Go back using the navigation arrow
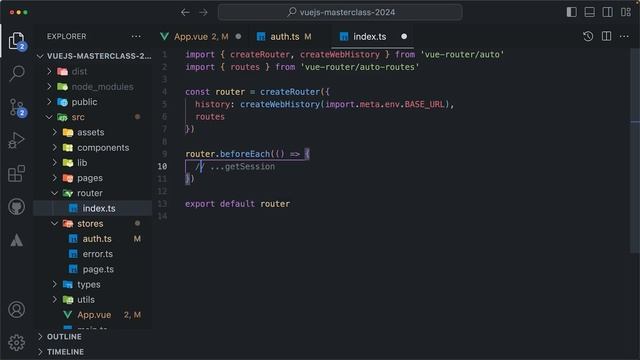 pos(185,12)
